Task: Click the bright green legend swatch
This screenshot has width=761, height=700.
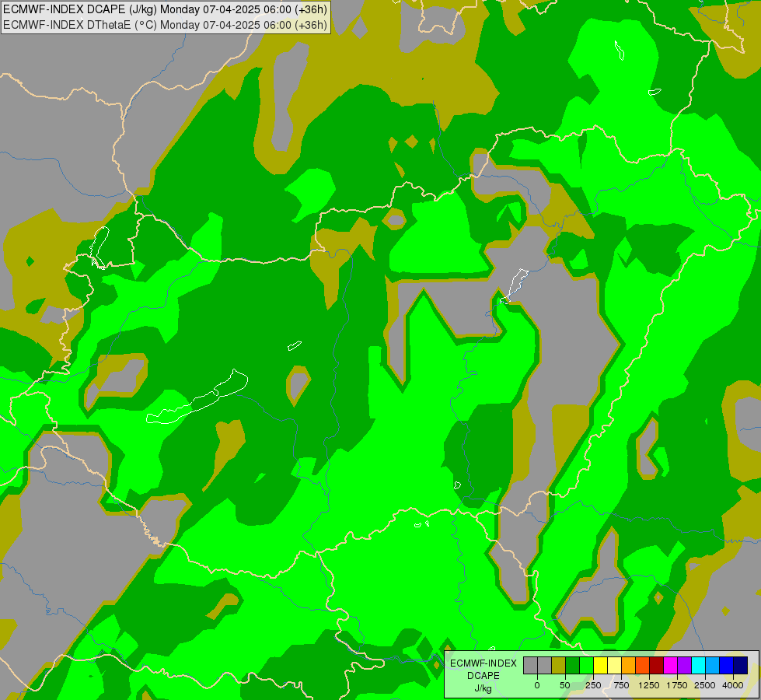Action: point(586,665)
